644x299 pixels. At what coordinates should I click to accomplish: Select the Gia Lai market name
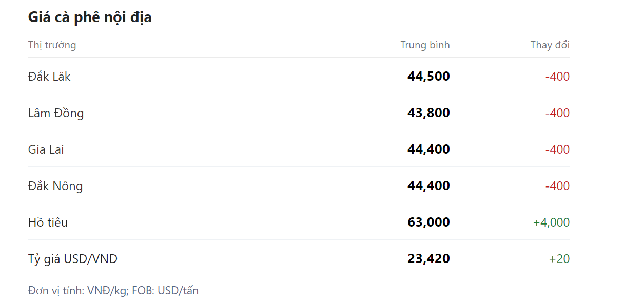tap(46, 149)
